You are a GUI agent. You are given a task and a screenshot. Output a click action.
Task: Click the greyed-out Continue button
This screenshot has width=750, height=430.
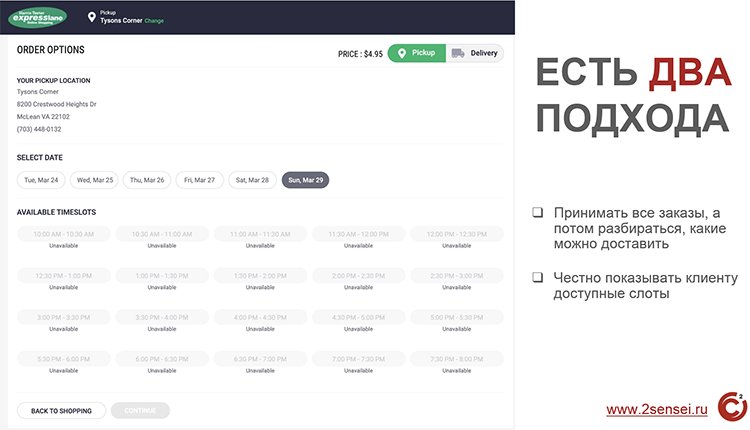click(x=140, y=411)
